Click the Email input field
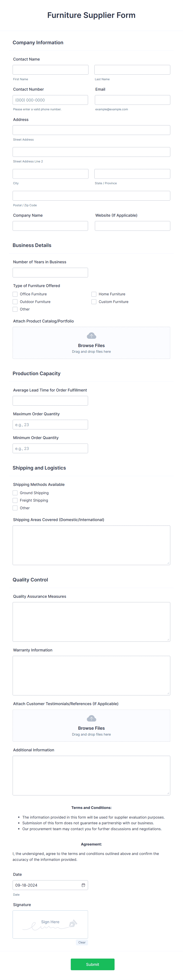Screen dimensions: 183x980 click(x=132, y=100)
